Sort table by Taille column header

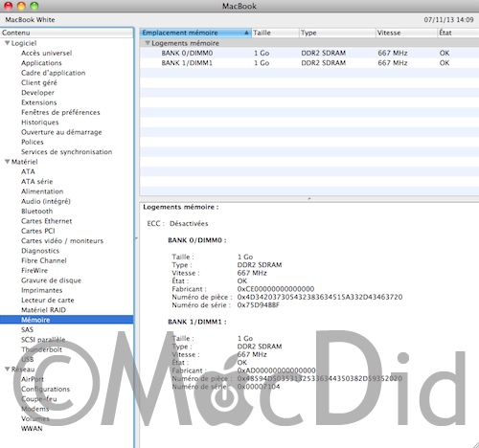coord(275,33)
